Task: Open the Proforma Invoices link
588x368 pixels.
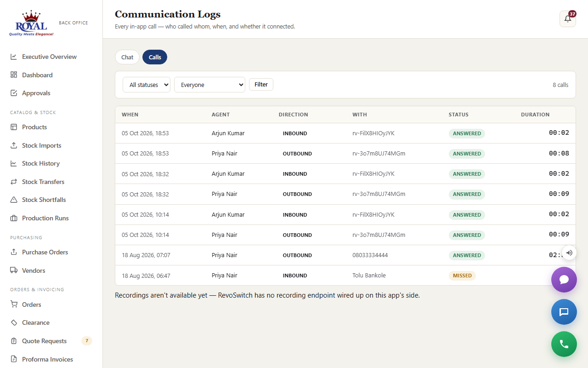Action: (47, 359)
